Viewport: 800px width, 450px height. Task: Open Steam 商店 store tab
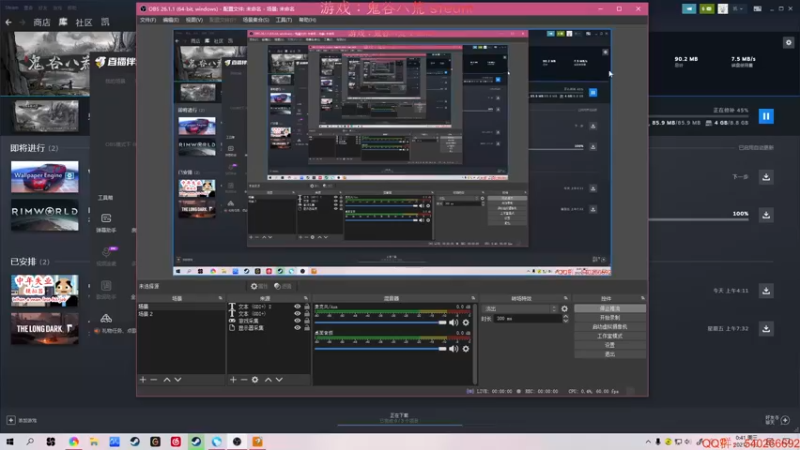(x=42, y=22)
